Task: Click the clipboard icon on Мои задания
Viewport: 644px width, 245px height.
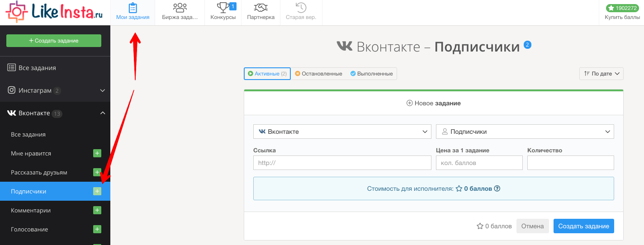Action: coord(133,8)
